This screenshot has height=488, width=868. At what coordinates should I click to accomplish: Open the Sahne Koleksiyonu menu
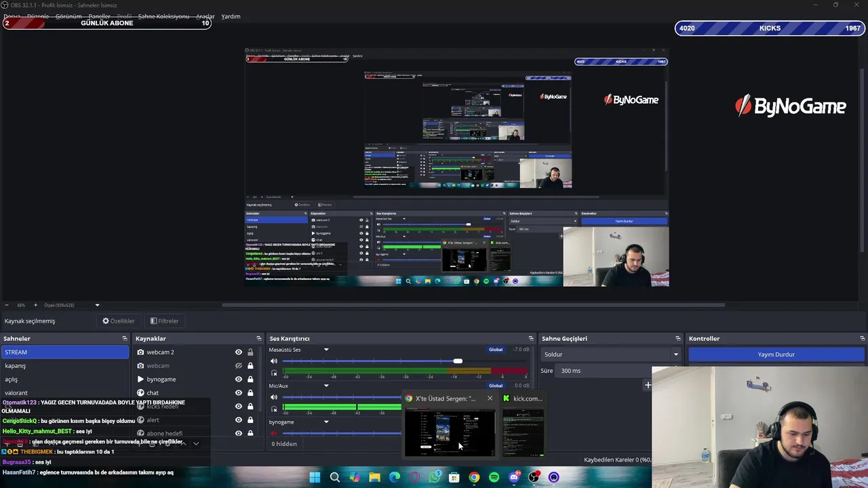point(163,16)
